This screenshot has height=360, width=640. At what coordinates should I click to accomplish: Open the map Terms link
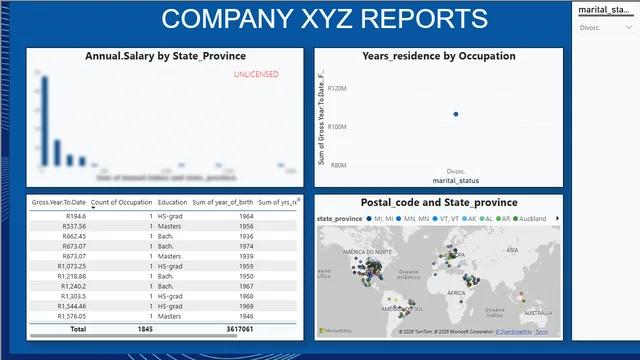point(542,332)
